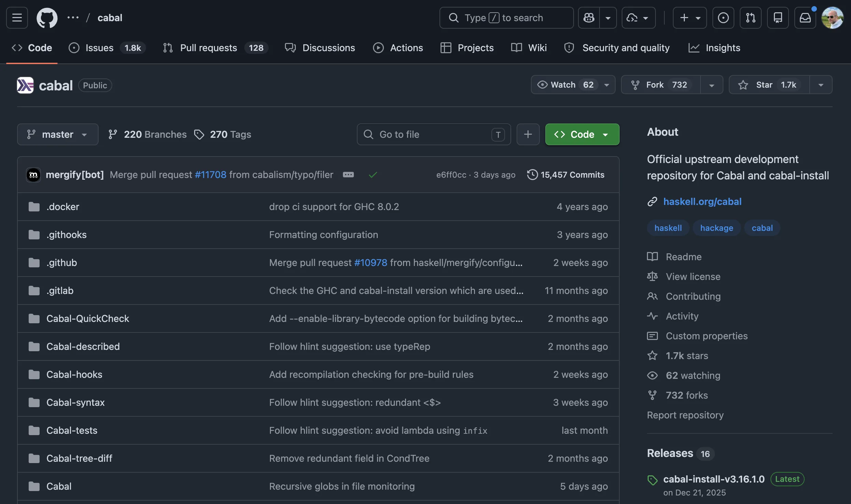Jump to Readme in About
The image size is (851, 504).
point(675,257)
